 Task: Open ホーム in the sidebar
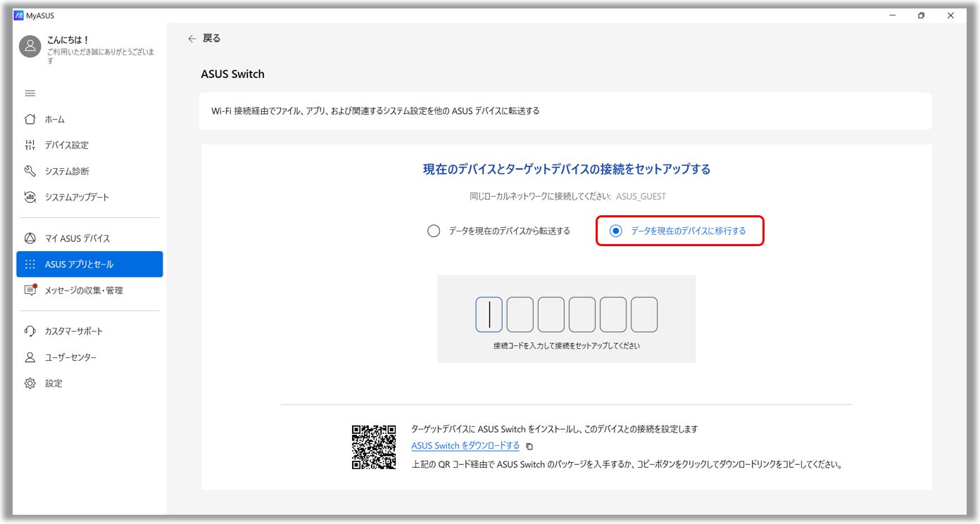pyautogui.click(x=89, y=120)
